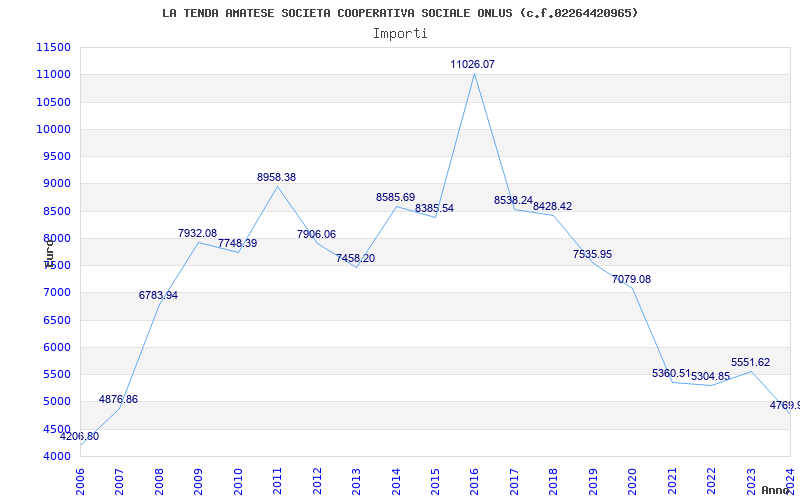Click the 11026.07 peak data label
The width and height of the screenshot is (800, 500).
[x=472, y=64]
